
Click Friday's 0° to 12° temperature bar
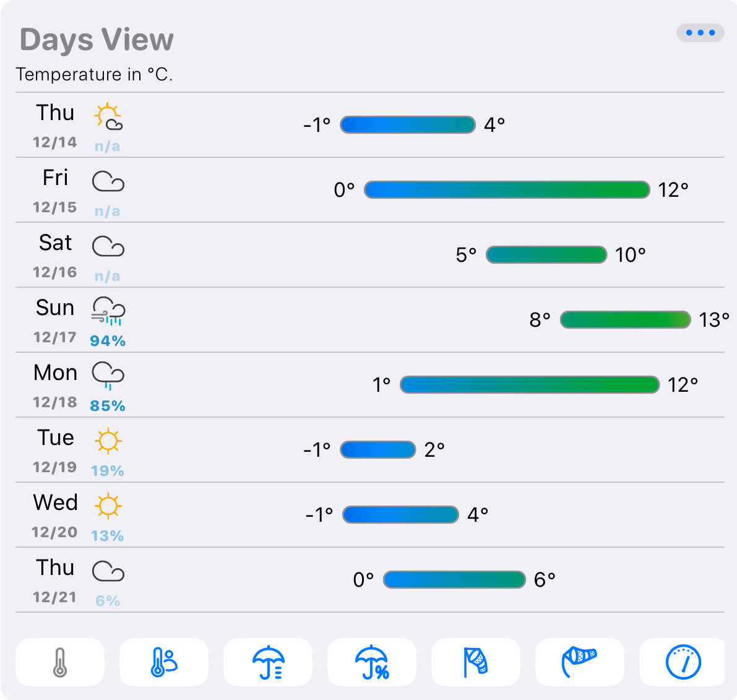coord(507,190)
